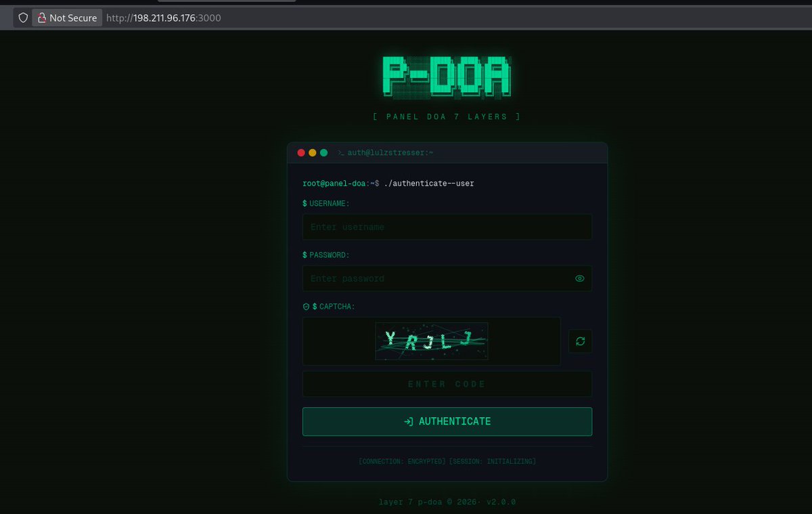The height and width of the screenshot is (514, 812).
Task: Click the AUTHENTICATE button
Action: click(x=447, y=421)
